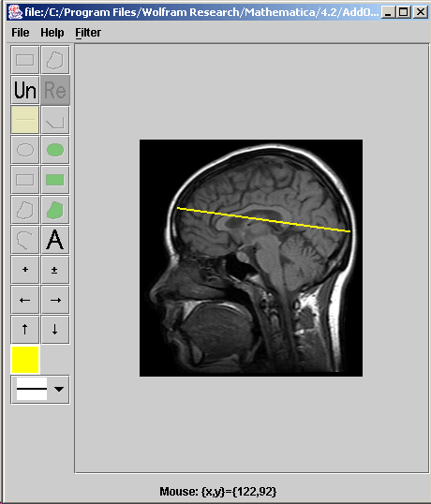This screenshot has width=431, height=504.
Task: Select the outlined rectangle drawing tool
Action: point(25,180)
